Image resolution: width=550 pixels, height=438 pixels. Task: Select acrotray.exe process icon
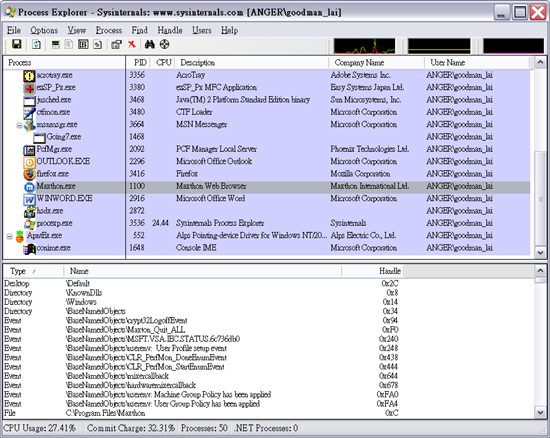point(29,75)
